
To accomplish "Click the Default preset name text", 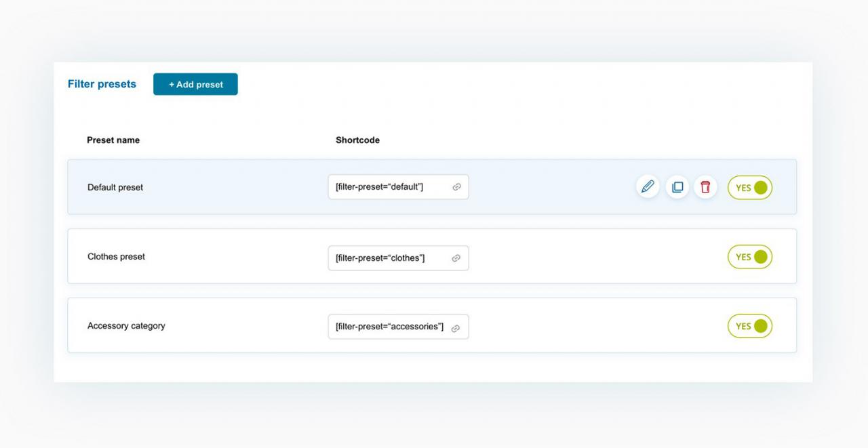I will click(x=115, y=188).
